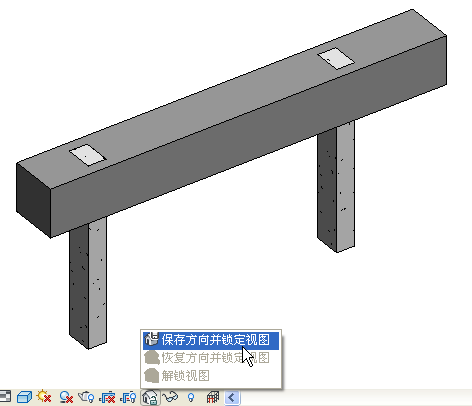Show crop region icon with lightbulb
Screen dimensions: 472x406
(x=128, y=397)
